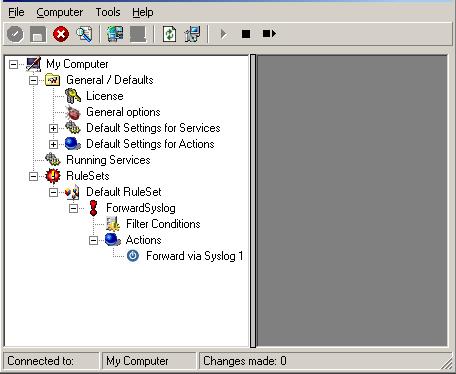Select the License entry
Image resolution: width=456 pixels, height=374 pixels.
pos(105,96)
